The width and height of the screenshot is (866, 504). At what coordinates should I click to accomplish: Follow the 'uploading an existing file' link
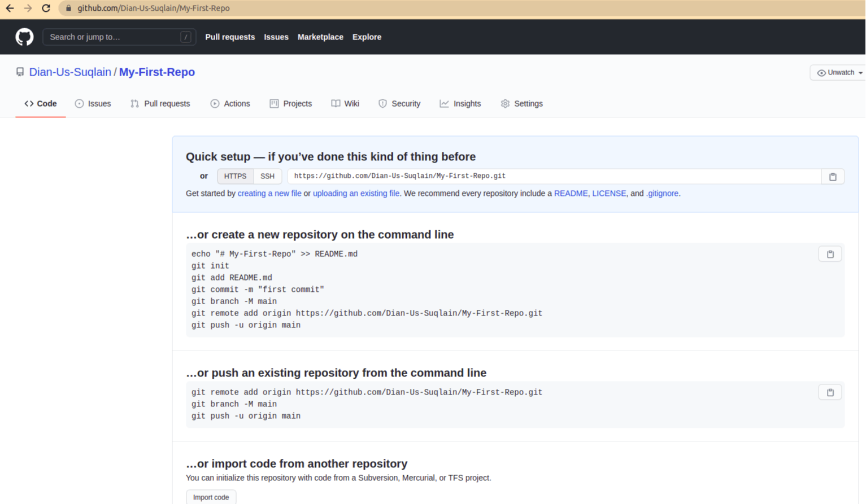pos(356,194)
